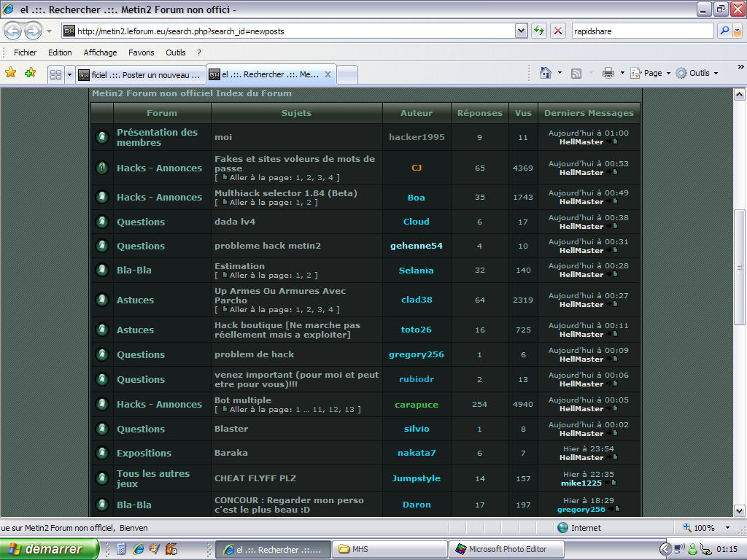View latest post icon by mike1225
The width and height of the screenshot is (747, 560).
pyautogui.click(x=611, y=483)
